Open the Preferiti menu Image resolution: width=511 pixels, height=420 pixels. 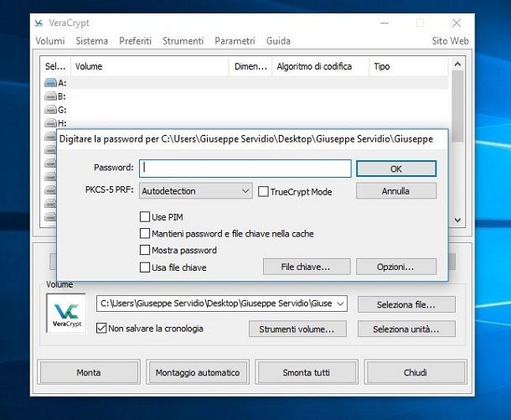135,40
